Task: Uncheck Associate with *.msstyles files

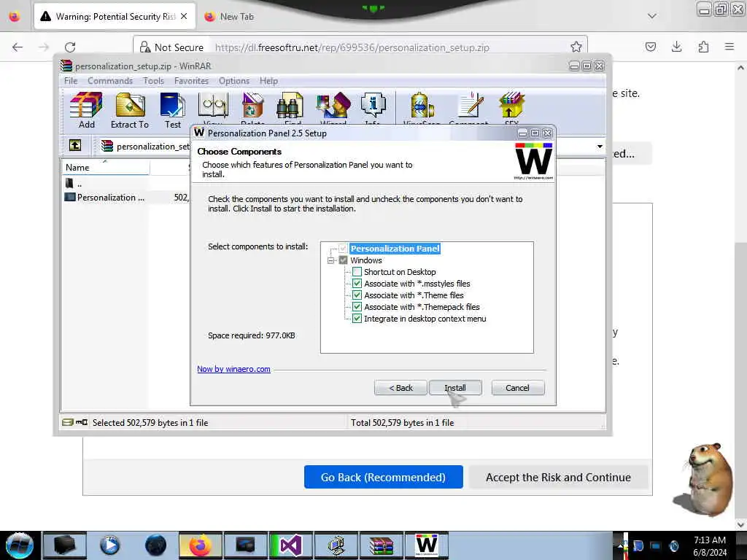Action: (x=357, y=284)
